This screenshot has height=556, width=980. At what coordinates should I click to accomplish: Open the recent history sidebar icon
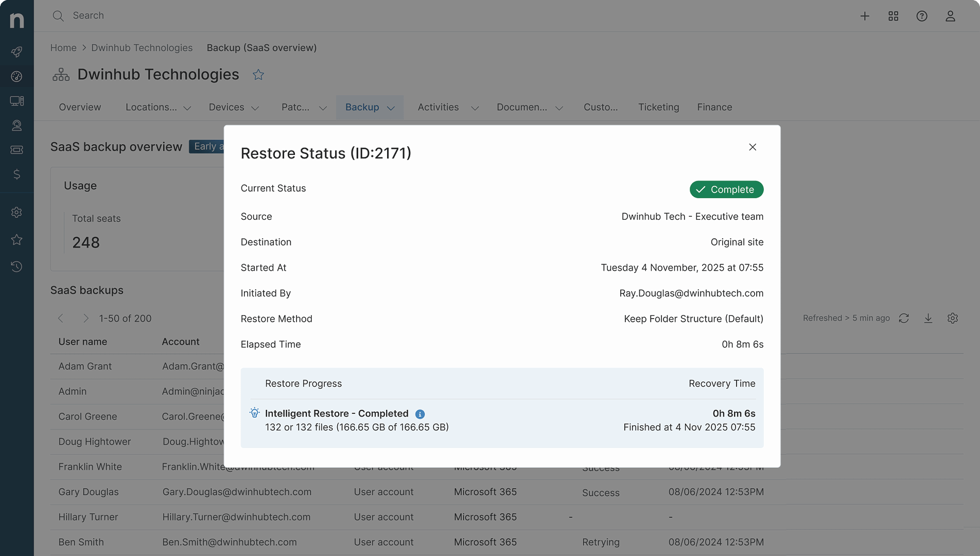click(x=17, y=267)
